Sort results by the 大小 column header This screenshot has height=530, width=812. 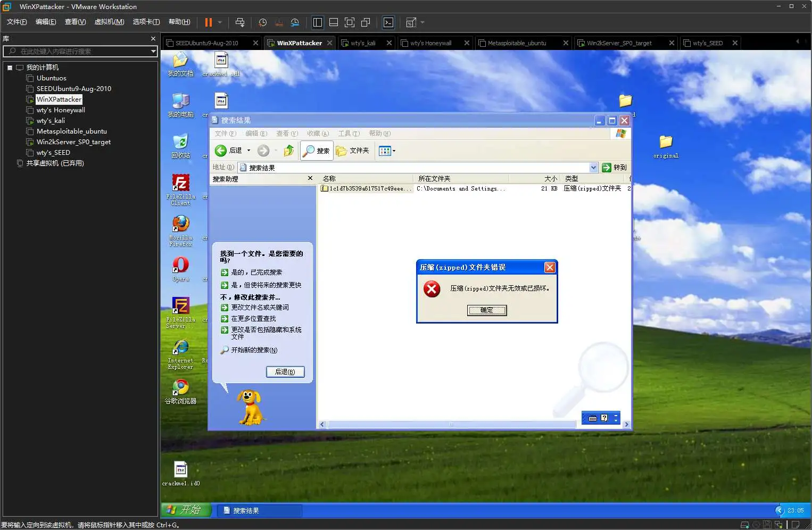(x=534, y=179)
